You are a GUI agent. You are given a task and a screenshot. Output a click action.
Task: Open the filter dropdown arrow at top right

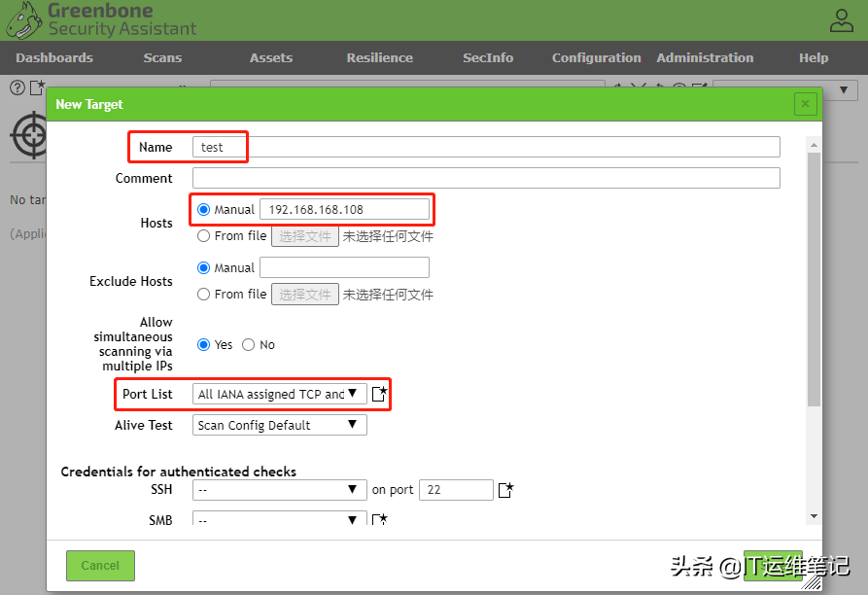[x=844, y=88]
